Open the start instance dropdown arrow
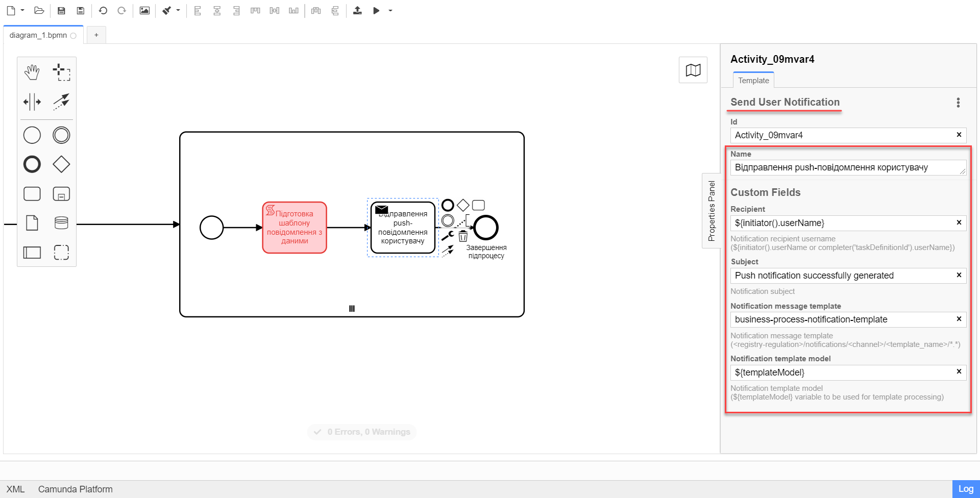This screenshot has height=498, width=980. coord(390,10)
